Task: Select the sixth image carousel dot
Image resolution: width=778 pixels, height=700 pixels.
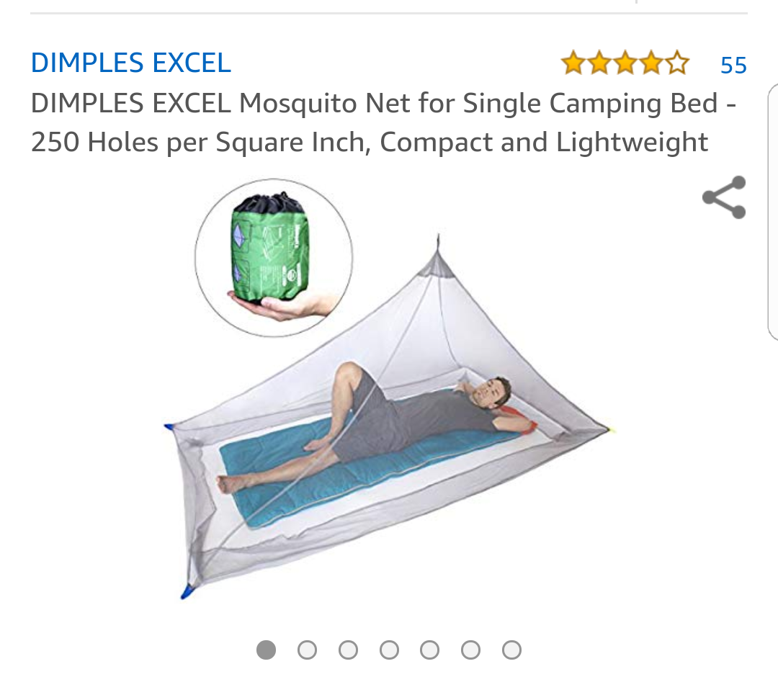Action: (x=470, y=650)
